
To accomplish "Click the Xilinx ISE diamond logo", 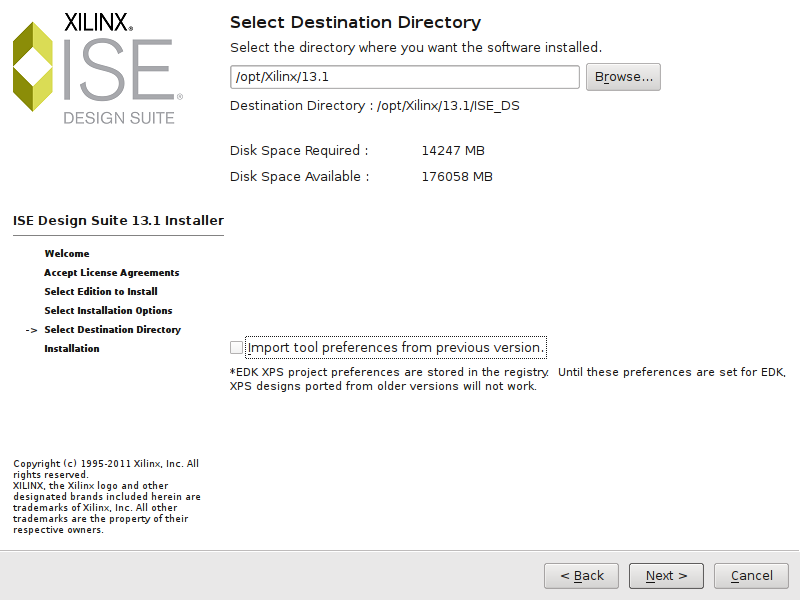I will click(x=33, y=66).
